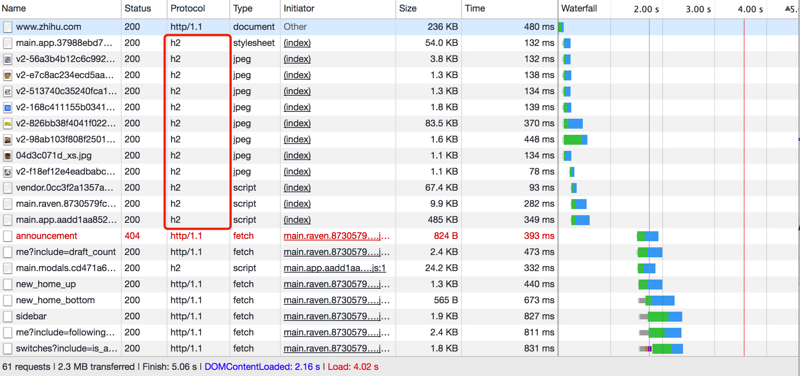This screenshot has height=376, width=800.
Task: Click the 61 requests summary text
Action: 26,367
